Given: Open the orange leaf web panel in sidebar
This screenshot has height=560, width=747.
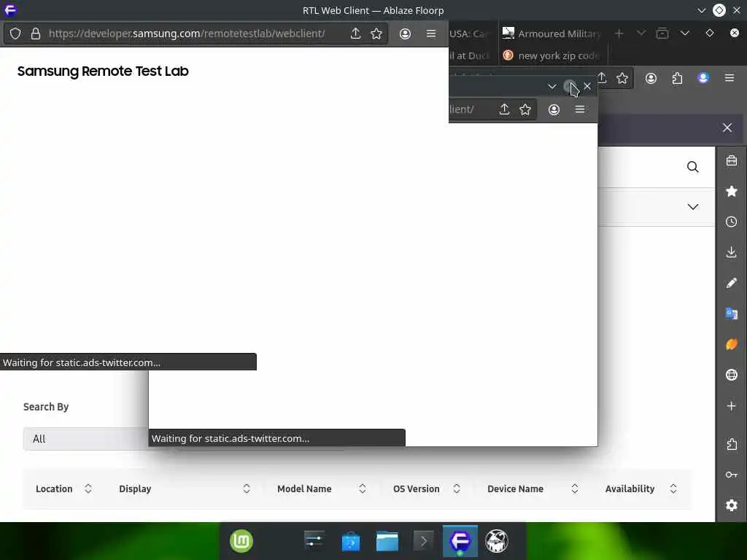Looking at the screenshot, I should (x=731, y=344).
